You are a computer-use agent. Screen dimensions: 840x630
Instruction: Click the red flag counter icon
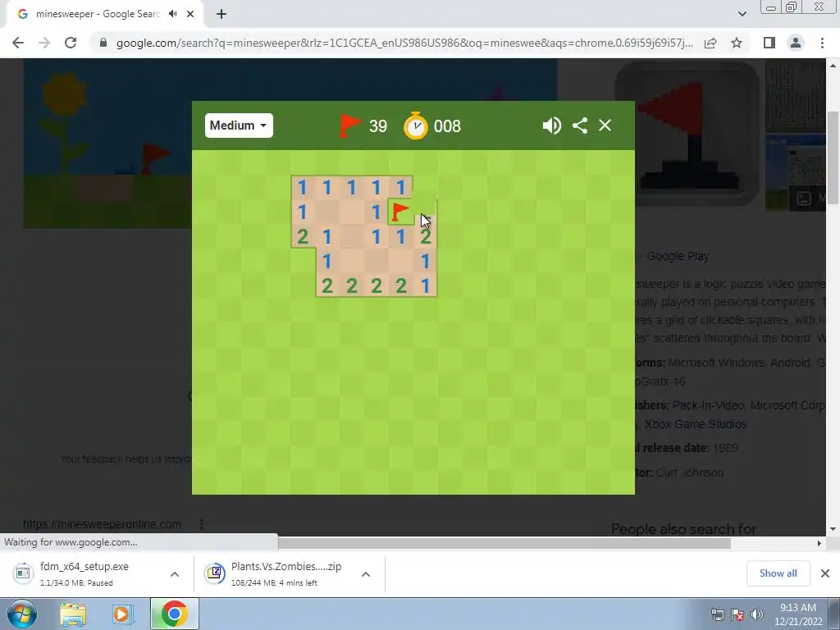350,126
